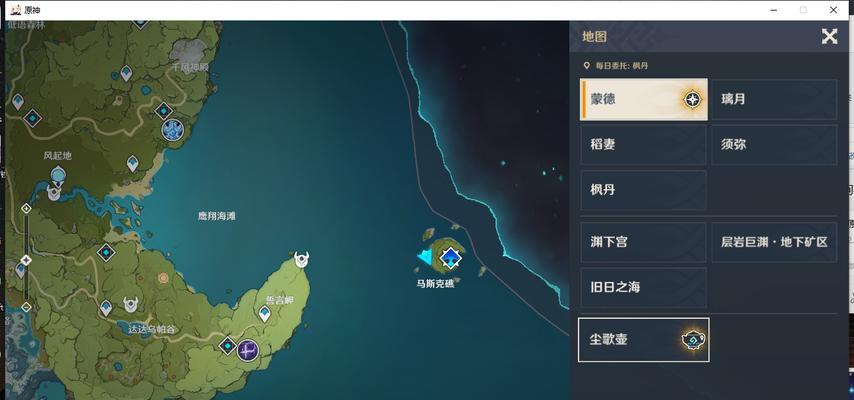The height and width of the screenshot is (400, 854).
Task: Click the cyan player arrow near 马斯克礁
Action: (x=425, y=257)
